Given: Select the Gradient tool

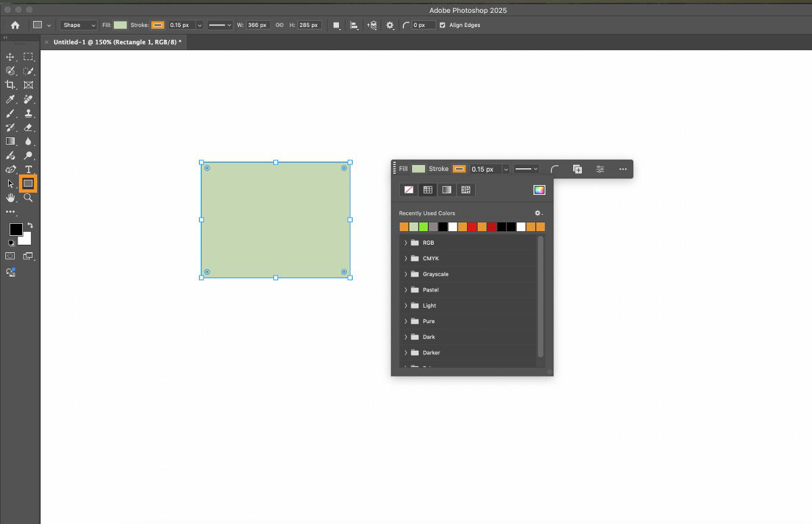Looking at the screenshot, I should (9, 141).
